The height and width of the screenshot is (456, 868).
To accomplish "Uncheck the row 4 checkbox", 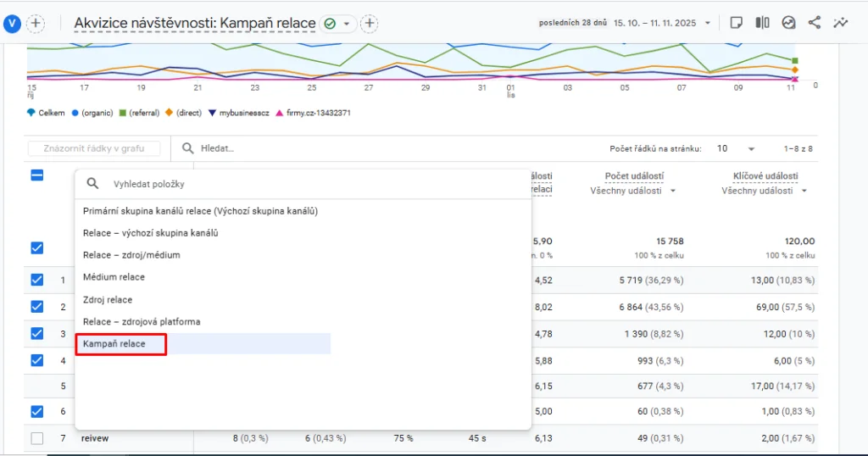I will (x=37, y=360).
